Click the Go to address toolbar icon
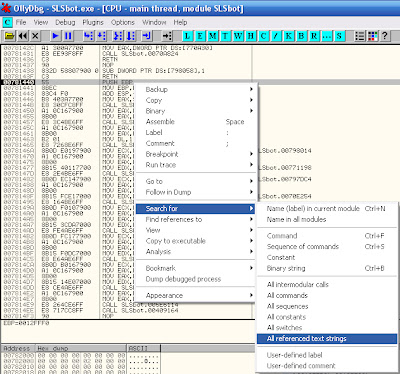Screen dimensions: 400x374 [x=167, y=36]
